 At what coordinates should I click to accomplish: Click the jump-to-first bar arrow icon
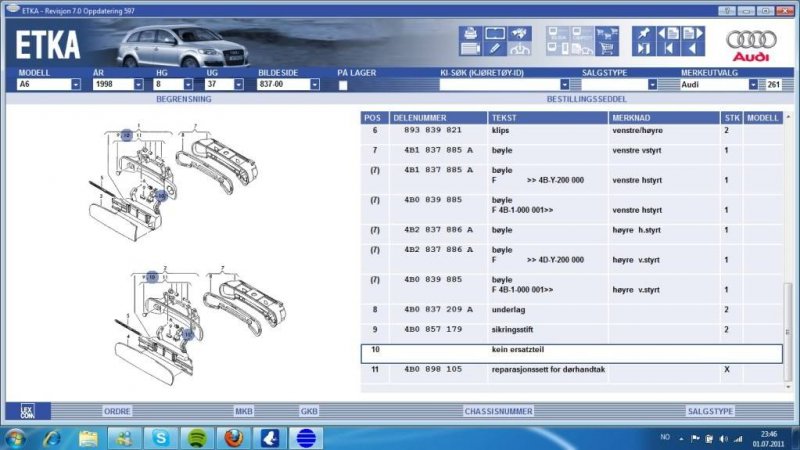(668, 49)
